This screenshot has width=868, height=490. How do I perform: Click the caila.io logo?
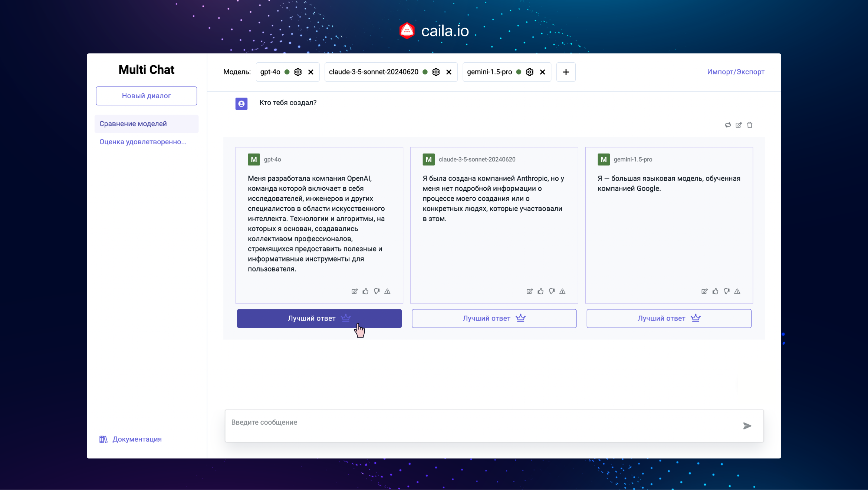[434, 31]
